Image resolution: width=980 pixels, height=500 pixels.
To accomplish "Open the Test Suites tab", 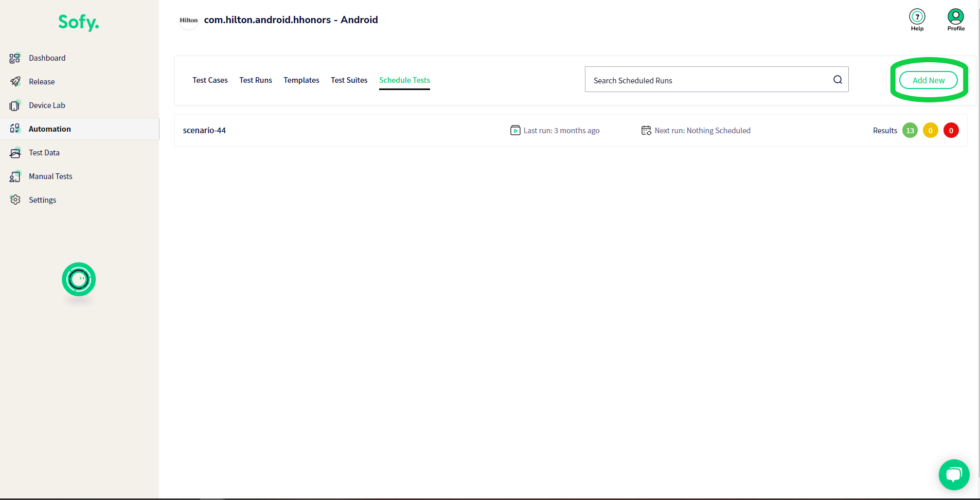I will [349, 80].
